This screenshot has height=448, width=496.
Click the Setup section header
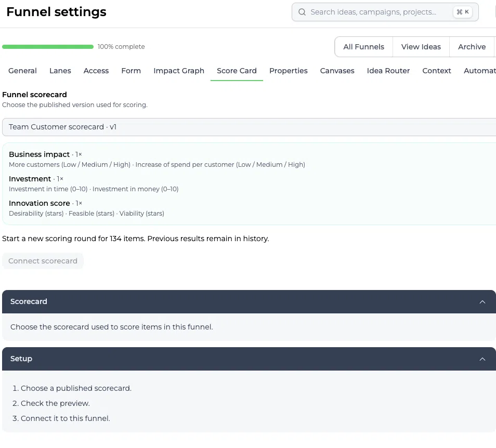pos(249,359)
